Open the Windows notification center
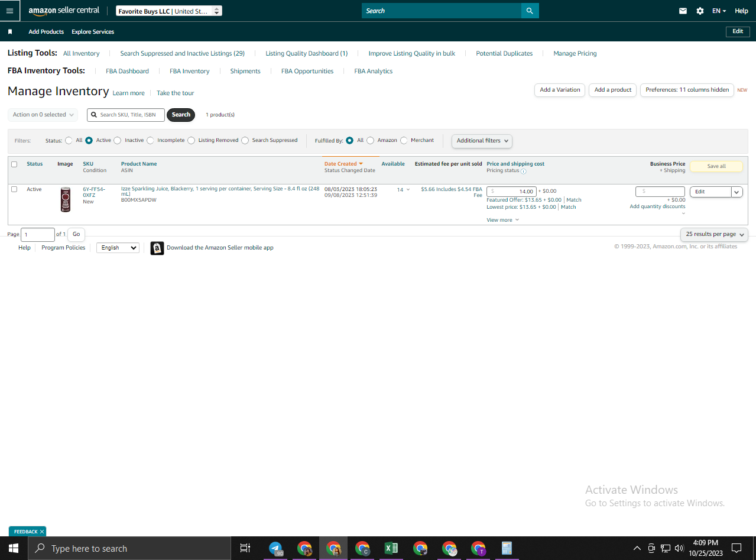The width and height of the screenshot is (756, 560). [x=736, y=548]
